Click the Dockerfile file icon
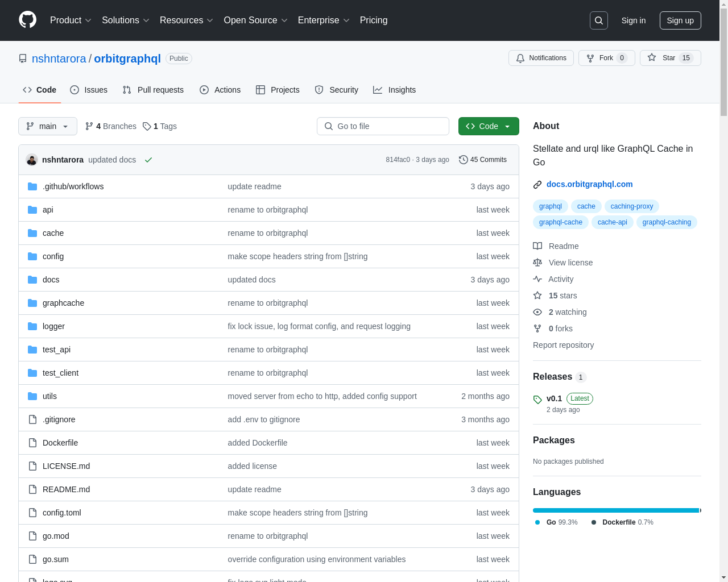The image size is (728, 582). click(32, 443)
